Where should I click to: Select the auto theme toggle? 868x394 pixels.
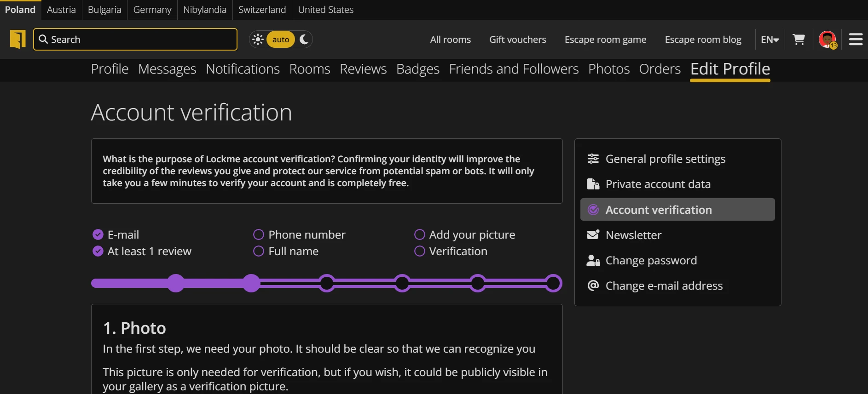(281, 40)
